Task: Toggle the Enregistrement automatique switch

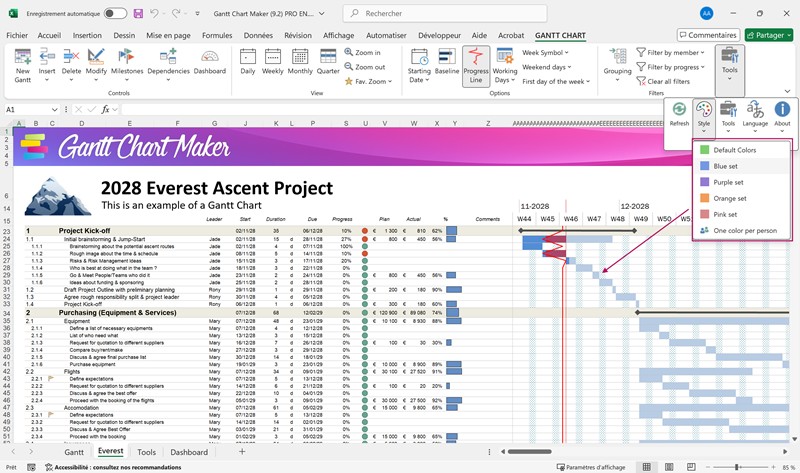Action: coord(115,13)
